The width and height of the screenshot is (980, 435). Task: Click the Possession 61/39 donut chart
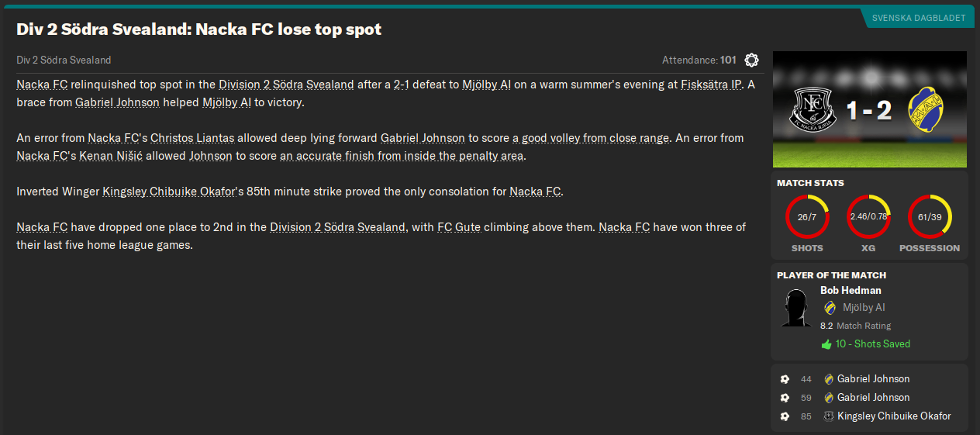coord(930,216)
